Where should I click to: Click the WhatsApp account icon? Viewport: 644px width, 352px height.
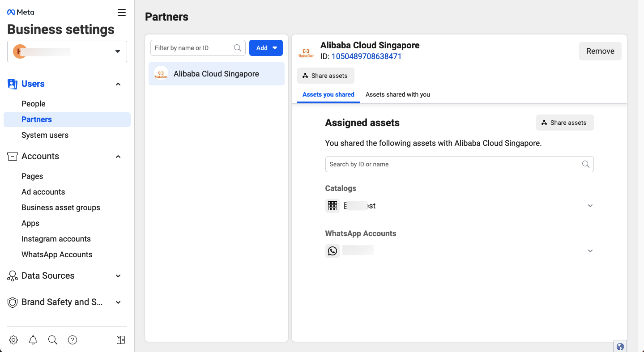pos(333,251)
